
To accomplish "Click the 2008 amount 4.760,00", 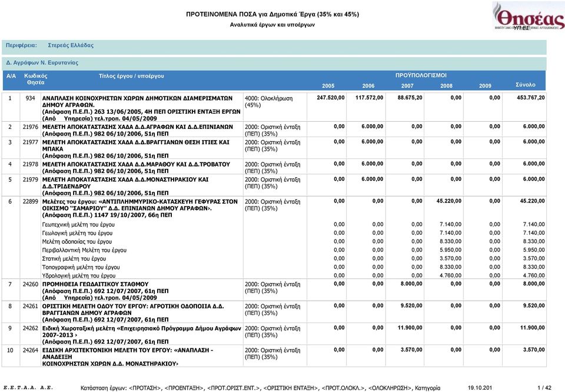I will click(450, 275).
